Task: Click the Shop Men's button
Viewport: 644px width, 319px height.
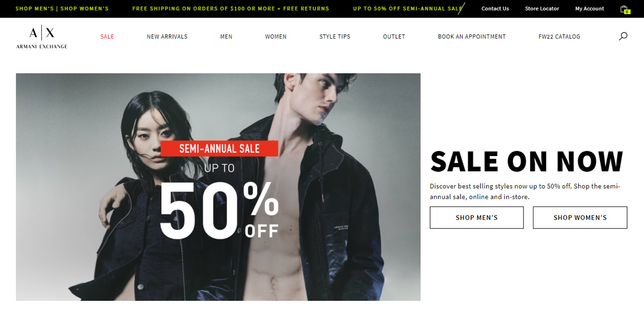Action: click(477, 217)
